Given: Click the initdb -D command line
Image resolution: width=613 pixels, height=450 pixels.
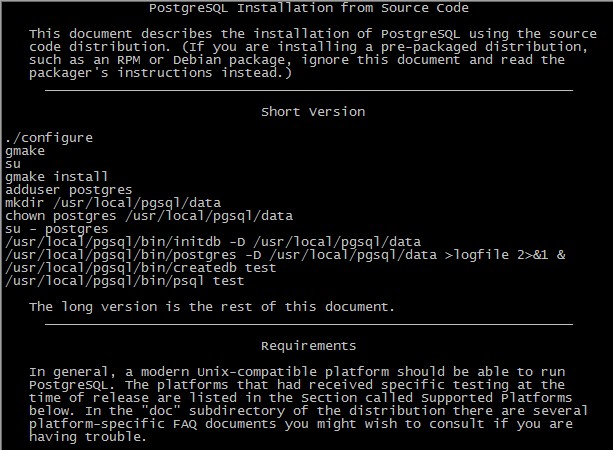Looking at the screenshot, I should point(213,242).
